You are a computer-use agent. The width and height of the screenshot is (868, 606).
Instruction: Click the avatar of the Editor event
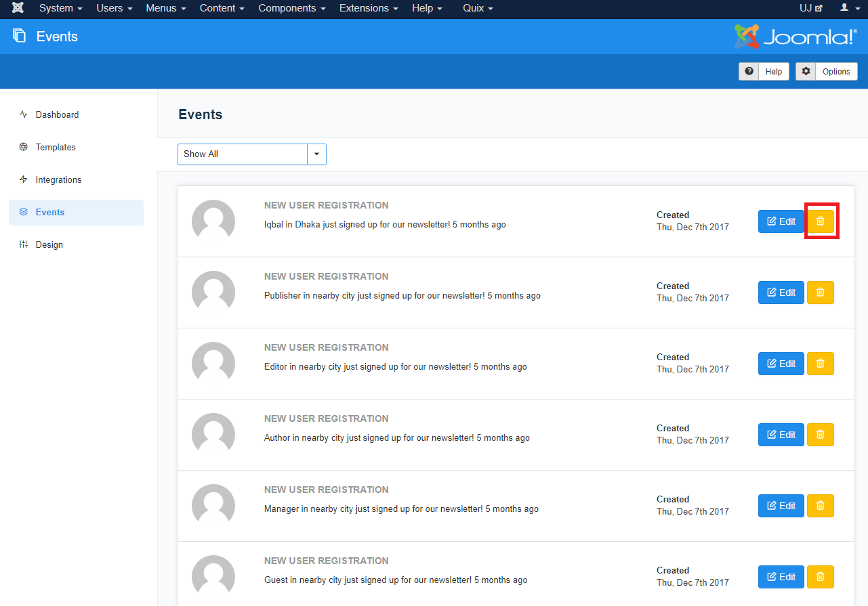click(213, 364)
